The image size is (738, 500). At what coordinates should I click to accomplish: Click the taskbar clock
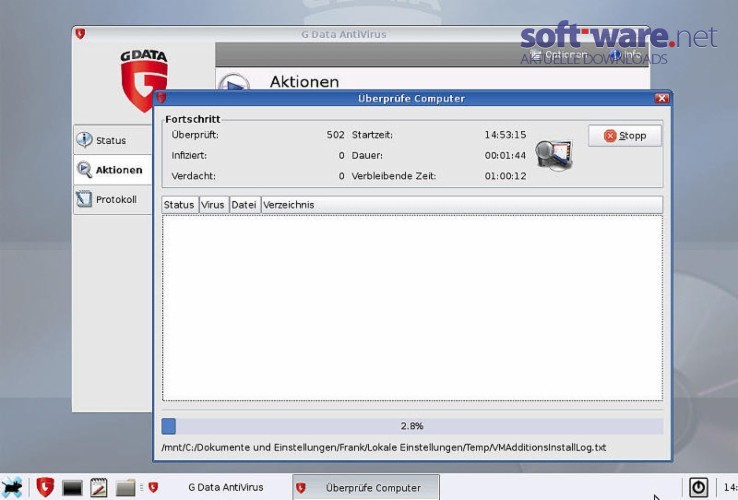[x=730, y=487]
